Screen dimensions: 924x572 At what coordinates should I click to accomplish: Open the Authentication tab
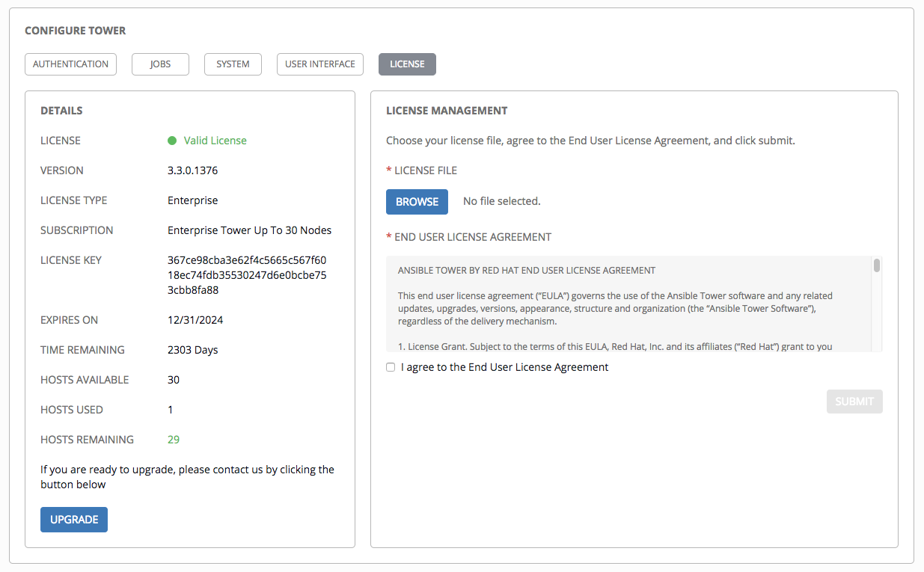tap(71, 64)
